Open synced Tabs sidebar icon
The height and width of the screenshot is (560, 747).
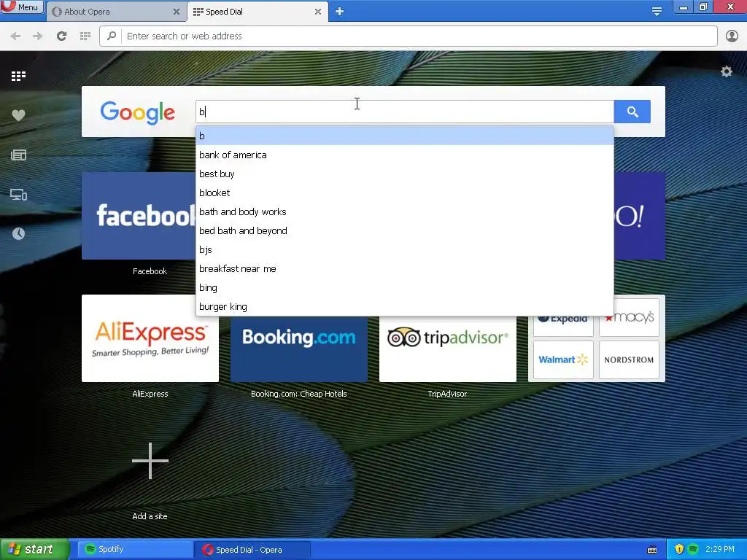pyautogui.click(x=18, y=194)
